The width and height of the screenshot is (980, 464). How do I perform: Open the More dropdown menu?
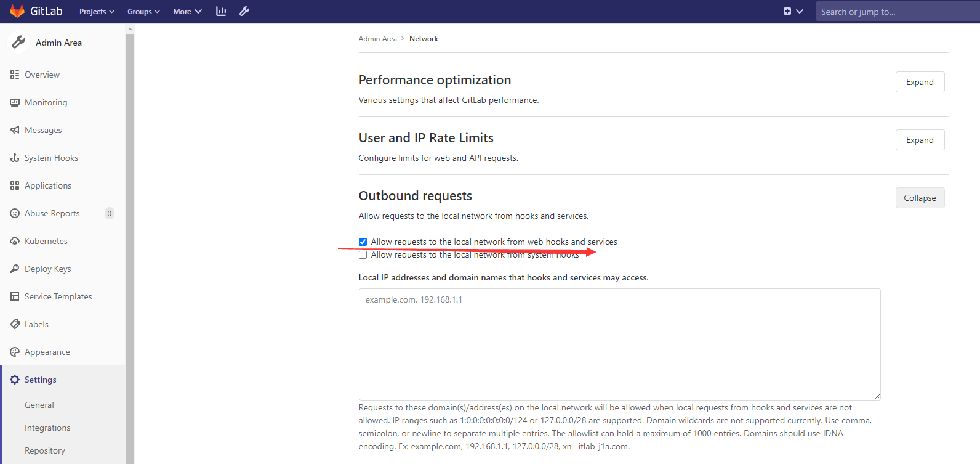coord(187,12)
